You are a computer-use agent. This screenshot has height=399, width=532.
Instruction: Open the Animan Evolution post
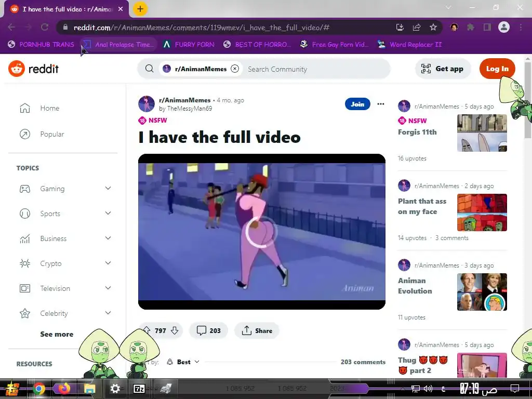pyautogui.click(x=415, y=286)
